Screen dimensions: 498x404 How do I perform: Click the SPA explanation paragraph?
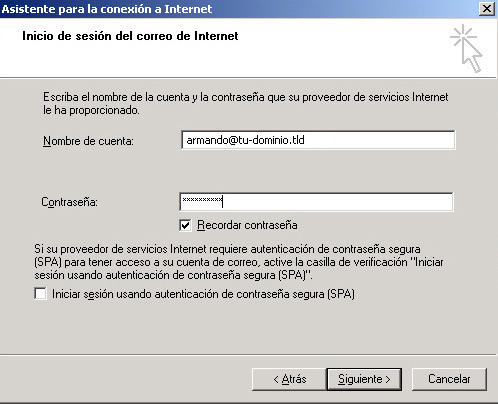[x=239, y=262]
